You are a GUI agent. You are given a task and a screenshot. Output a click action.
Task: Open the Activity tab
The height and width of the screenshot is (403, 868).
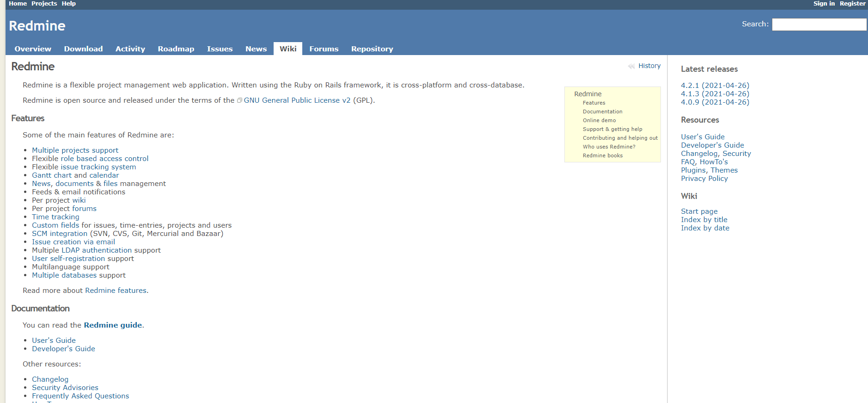click(x=130, y=49)
